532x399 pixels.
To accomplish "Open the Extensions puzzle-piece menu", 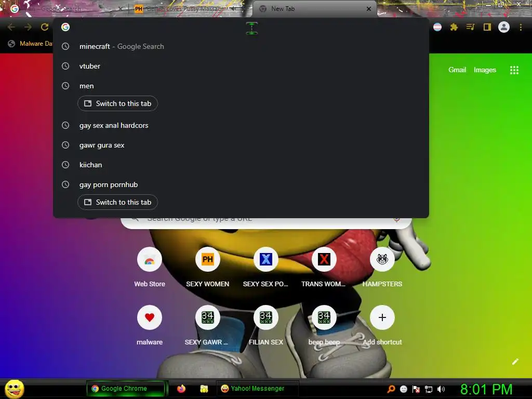I will [x=454, y=27].
